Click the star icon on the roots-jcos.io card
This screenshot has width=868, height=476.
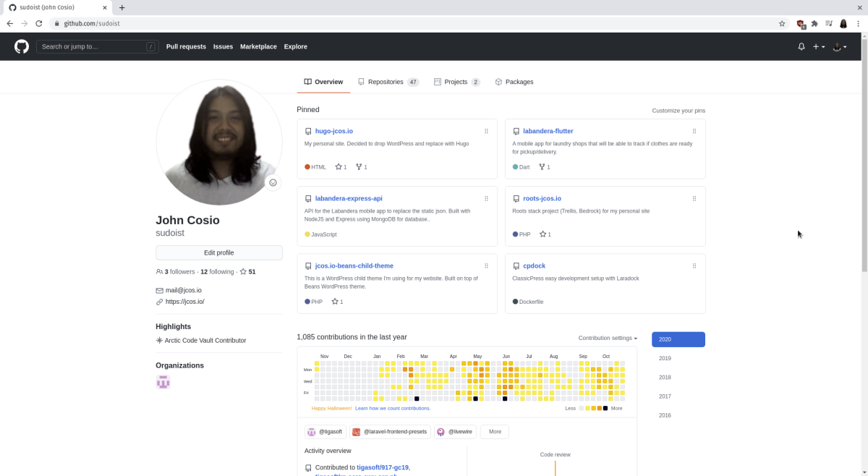pos(542,234)
